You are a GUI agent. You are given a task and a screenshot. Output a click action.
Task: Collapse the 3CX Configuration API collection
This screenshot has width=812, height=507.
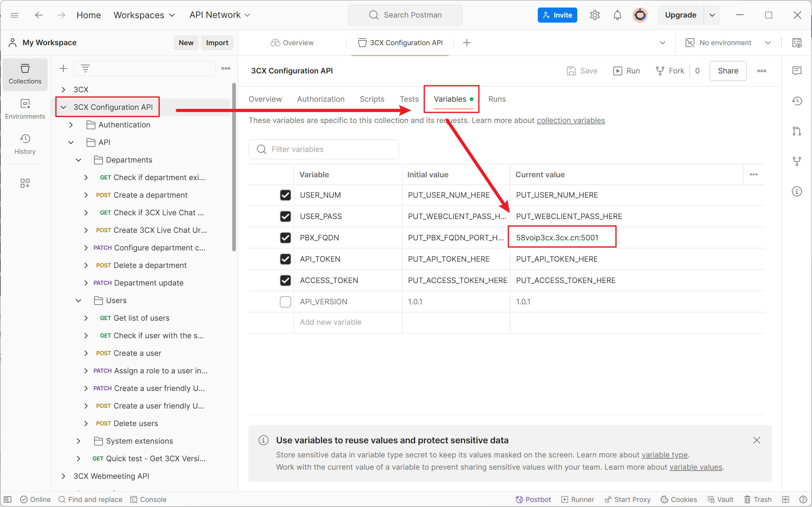(x=63, y=107)
